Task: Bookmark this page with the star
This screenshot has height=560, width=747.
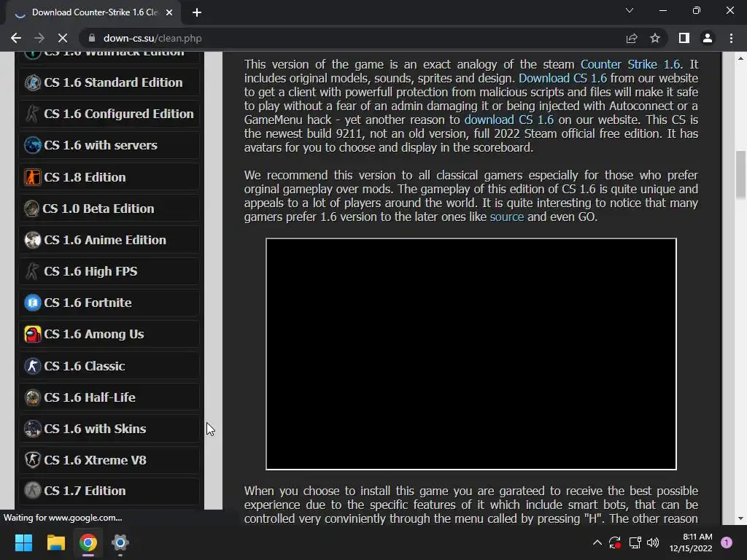Action: tap(655, 38)
